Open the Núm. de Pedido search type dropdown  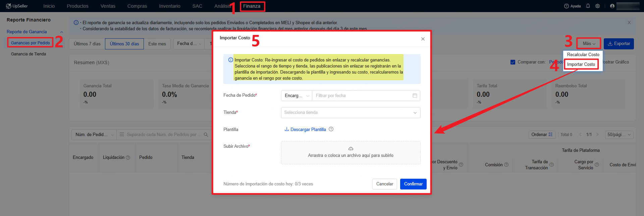pos(94,135)
